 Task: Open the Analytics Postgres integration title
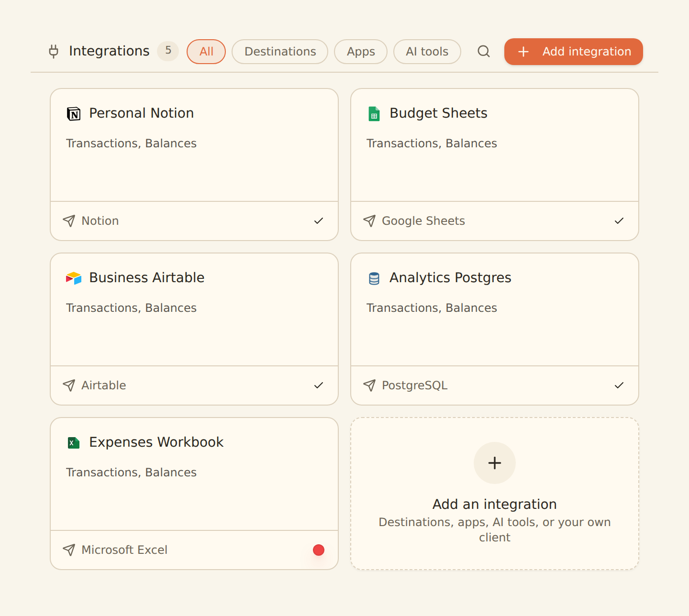pos(450,278)
